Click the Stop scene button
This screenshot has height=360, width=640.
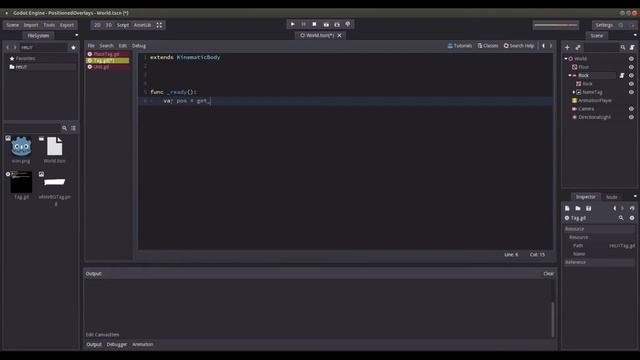click(x=314, y=24)
